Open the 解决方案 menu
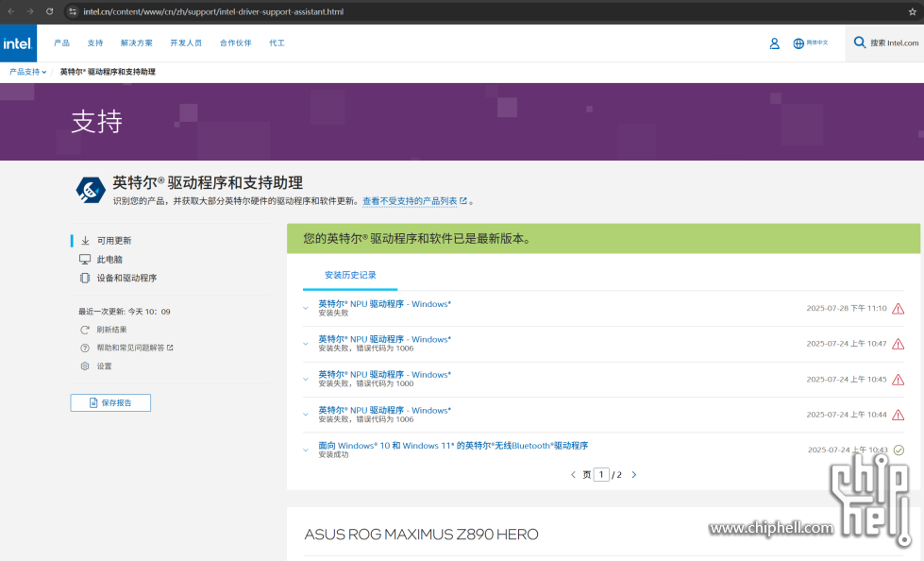The image size is (924, 561). (x=137, y=43)
